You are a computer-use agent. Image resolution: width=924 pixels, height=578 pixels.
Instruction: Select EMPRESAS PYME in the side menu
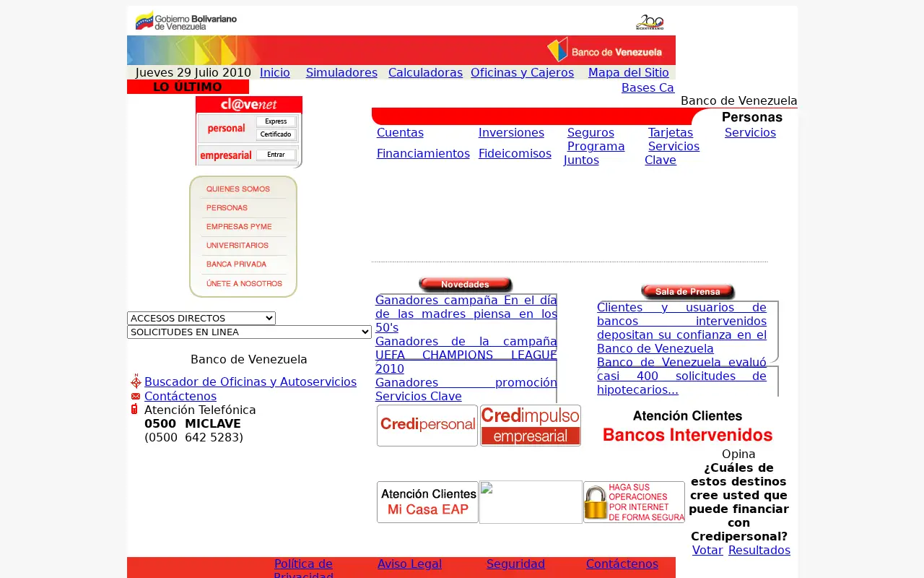point(239,227)
